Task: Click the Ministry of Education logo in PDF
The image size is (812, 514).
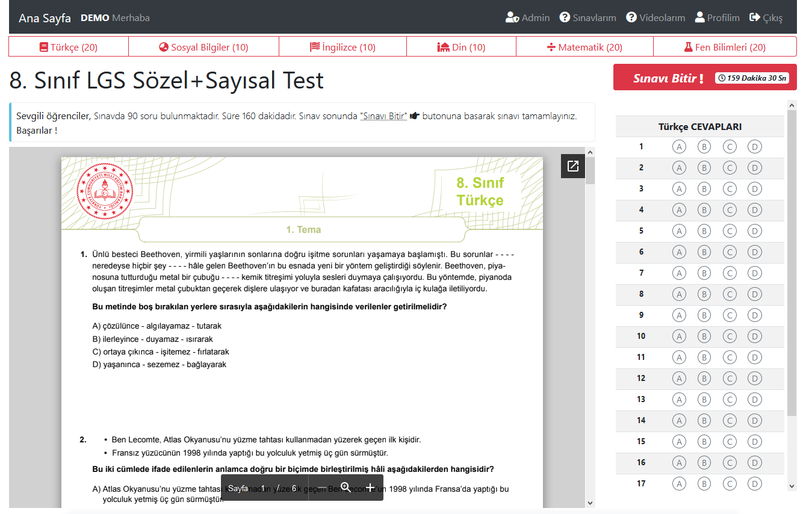Action: tap(105, 193)
